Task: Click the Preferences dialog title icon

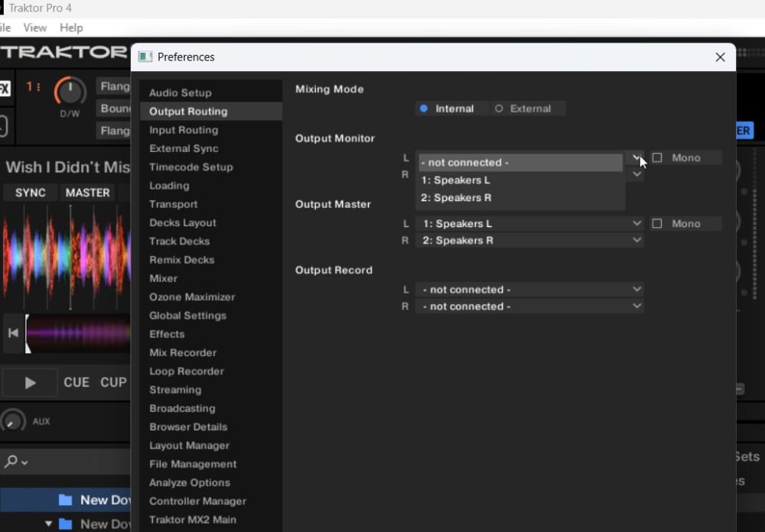Action: click(x=145, y=57)
